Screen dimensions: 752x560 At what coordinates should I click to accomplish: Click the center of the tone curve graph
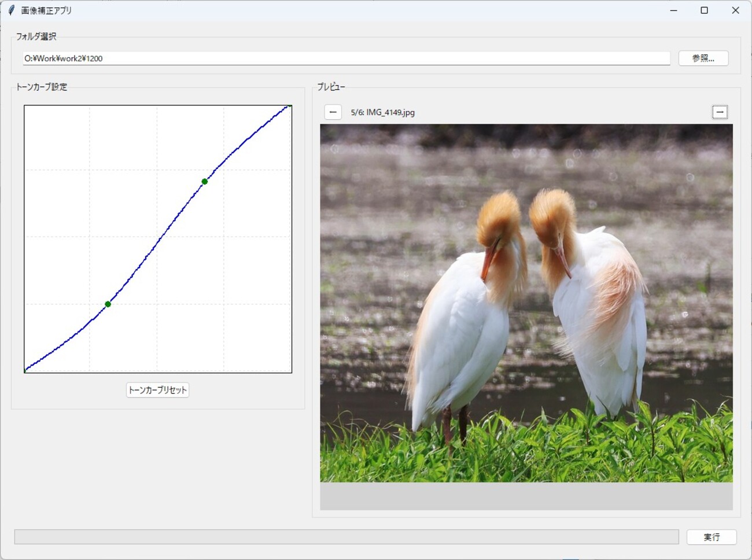[x=157, y=239]
